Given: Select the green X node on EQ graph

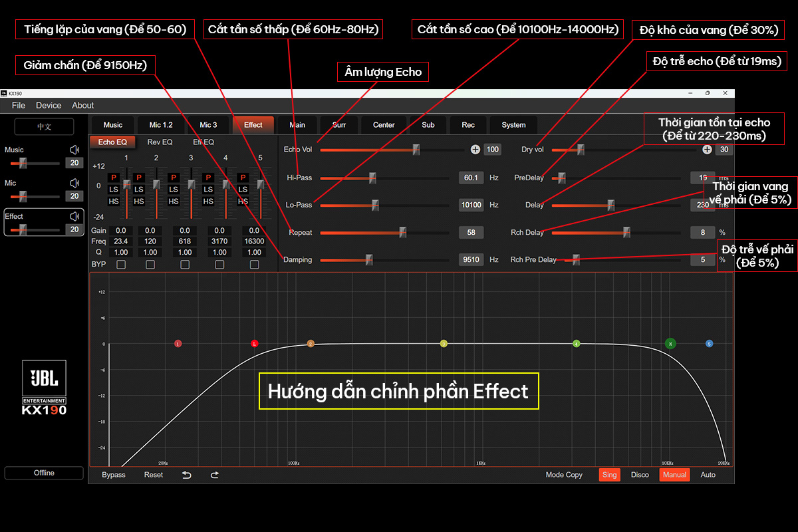Looking at the screenshot, I should tap(670, 344).
